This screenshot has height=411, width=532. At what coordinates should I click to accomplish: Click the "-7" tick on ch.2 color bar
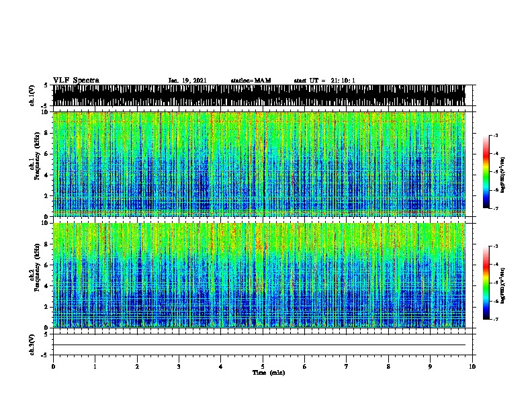[495, 319]
